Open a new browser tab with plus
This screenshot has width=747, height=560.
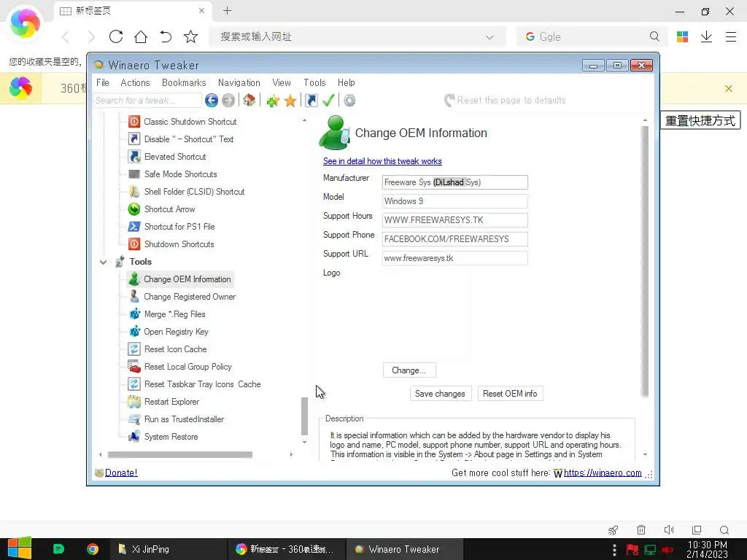tap(228, 10)
